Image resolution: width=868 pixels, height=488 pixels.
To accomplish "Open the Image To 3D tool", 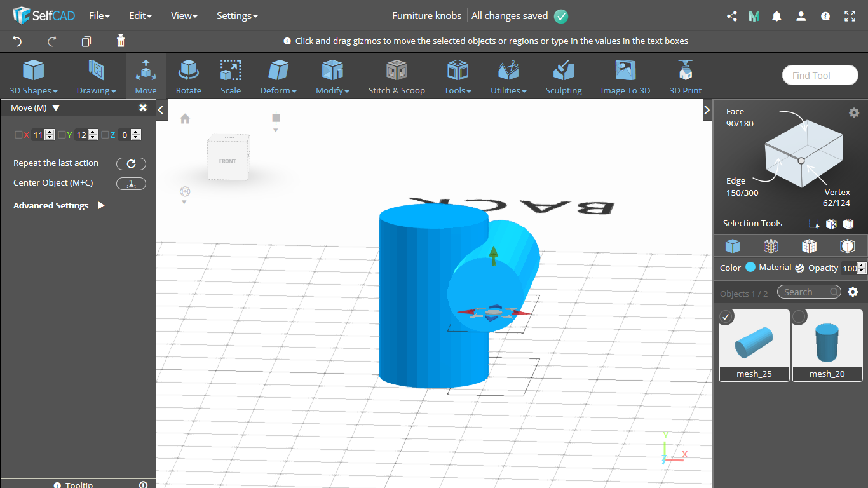I will point(625,76).
